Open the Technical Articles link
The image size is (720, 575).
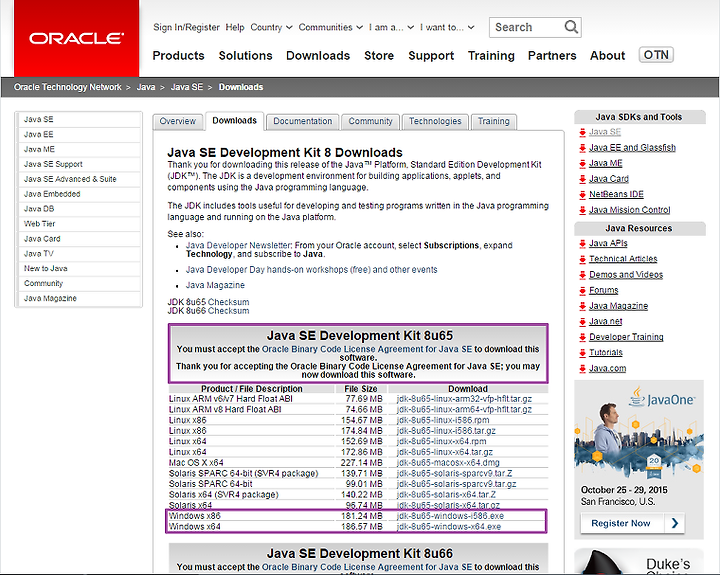coord(623,259)
